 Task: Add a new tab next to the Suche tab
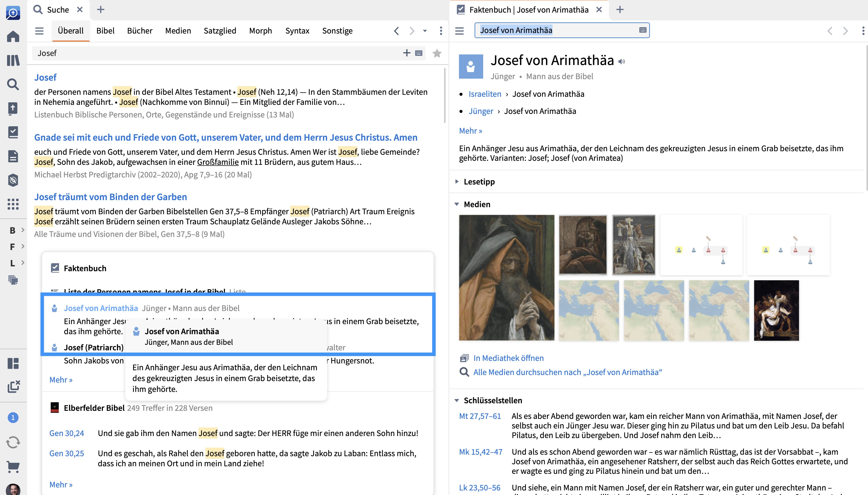pos(101,10)
